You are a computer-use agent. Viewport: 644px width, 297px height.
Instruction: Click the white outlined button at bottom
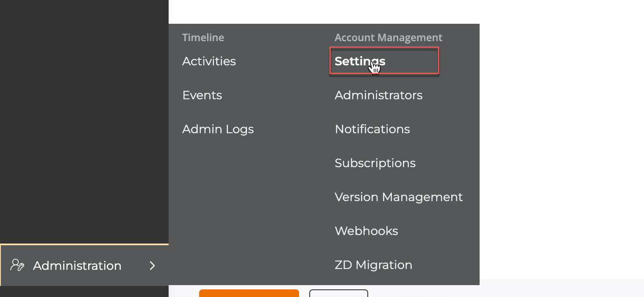pos(339,293)
